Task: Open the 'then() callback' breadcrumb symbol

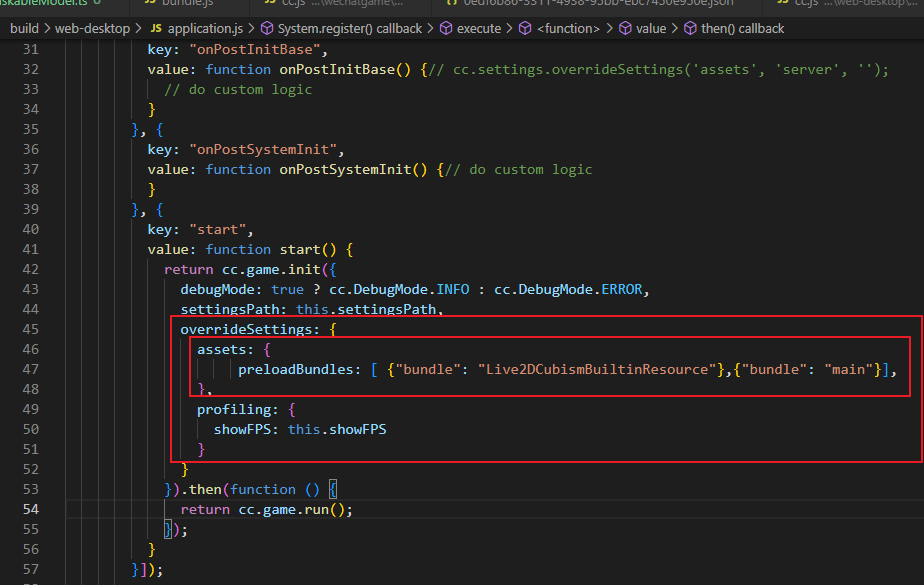Action: pos(742,28)
